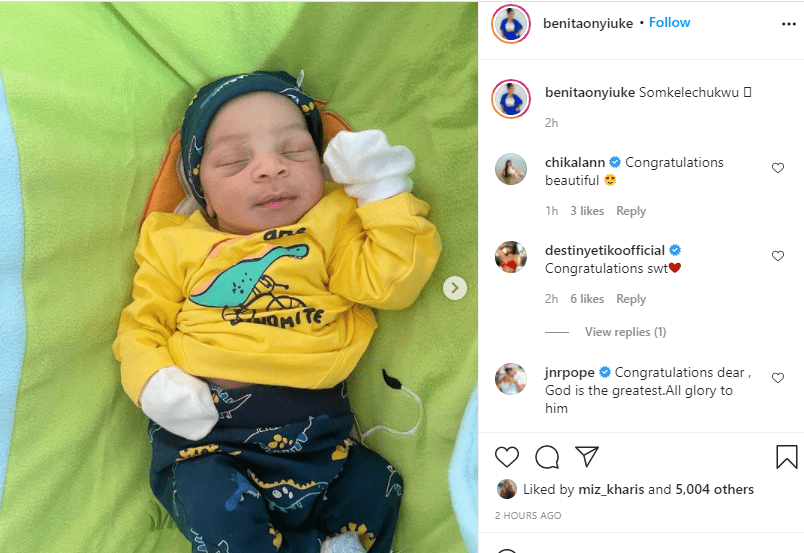804x553 pixels.
Task: Open benitaonyiuke profile picture in header
Action: click(511, 24)
